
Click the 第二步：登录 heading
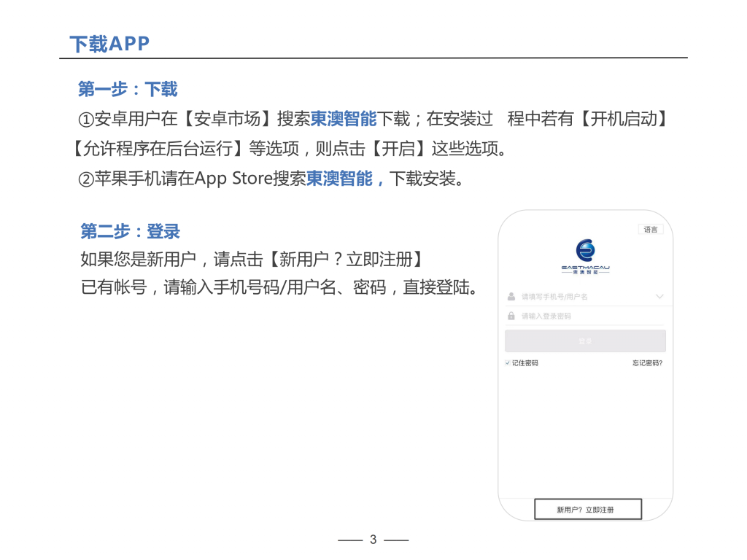point(130,231)
